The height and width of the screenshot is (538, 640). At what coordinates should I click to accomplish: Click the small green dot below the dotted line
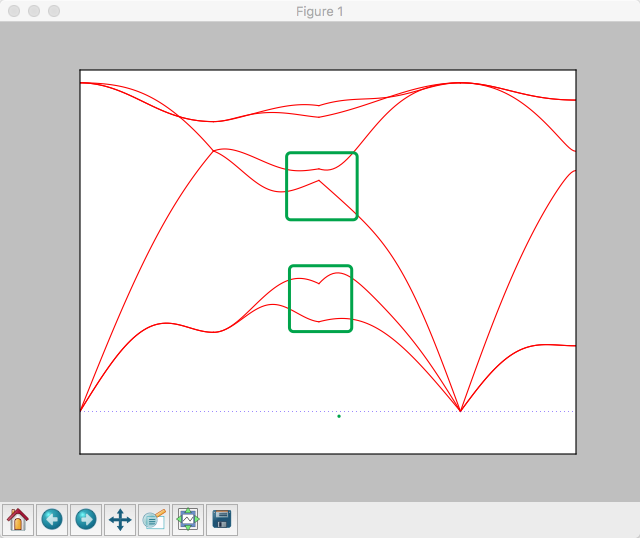coord(339,416)
